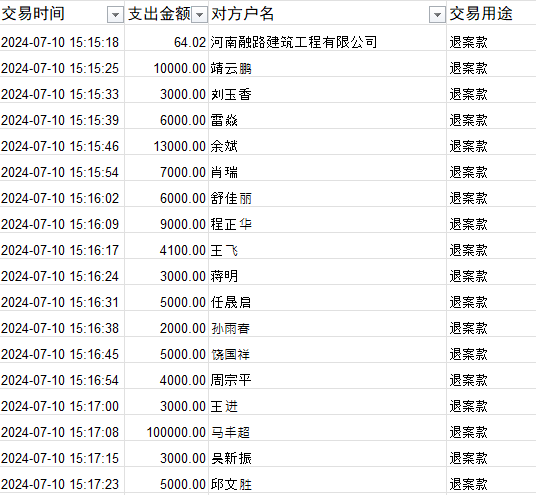Click 退案款 in the 周宗平 row
This screenshot has width=536, height=495.
pyautogui.click(x=468, y=380)
